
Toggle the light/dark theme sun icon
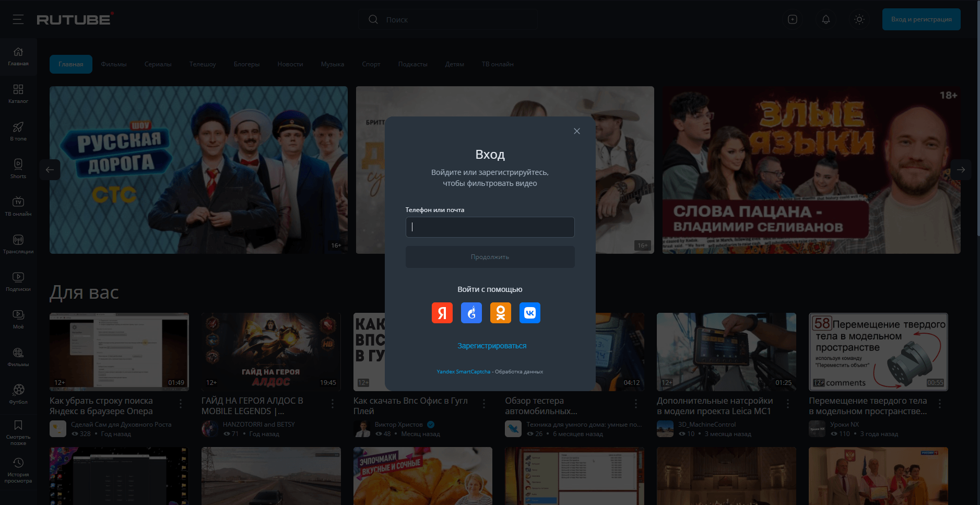tap(859, 19)
